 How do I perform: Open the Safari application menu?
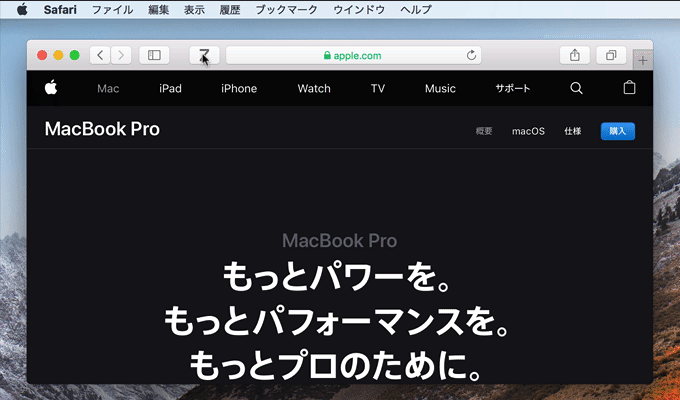click(60, 10)
